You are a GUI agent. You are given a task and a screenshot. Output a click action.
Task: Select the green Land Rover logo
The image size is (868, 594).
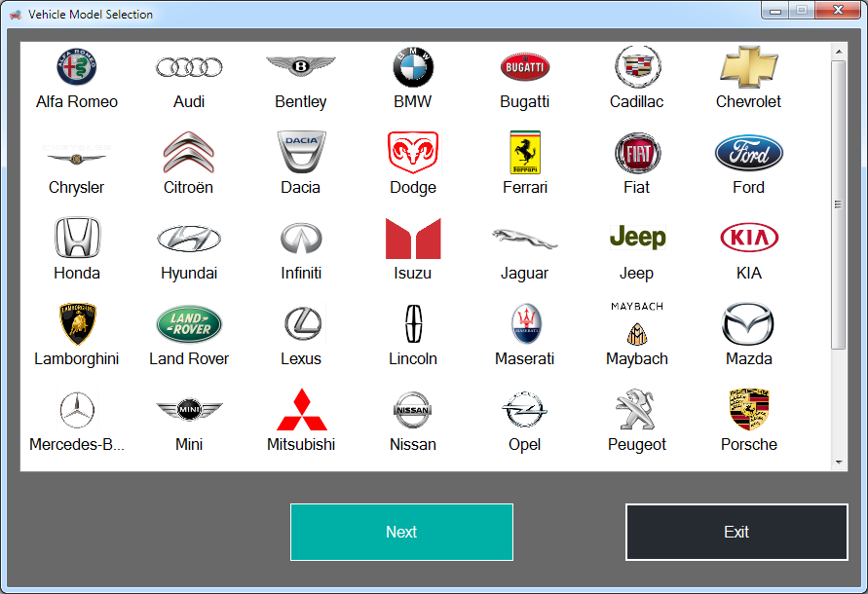(x=189, y=324)
